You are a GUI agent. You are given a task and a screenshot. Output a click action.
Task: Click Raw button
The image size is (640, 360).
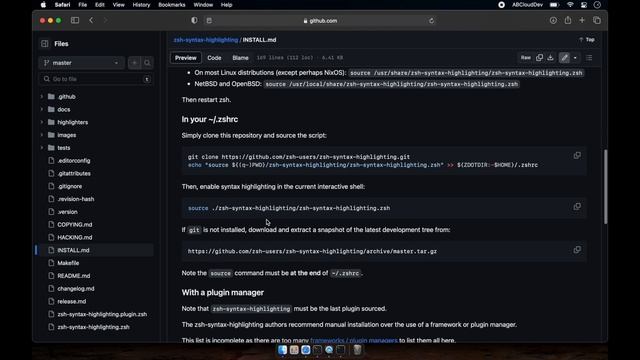click(526, 58)
